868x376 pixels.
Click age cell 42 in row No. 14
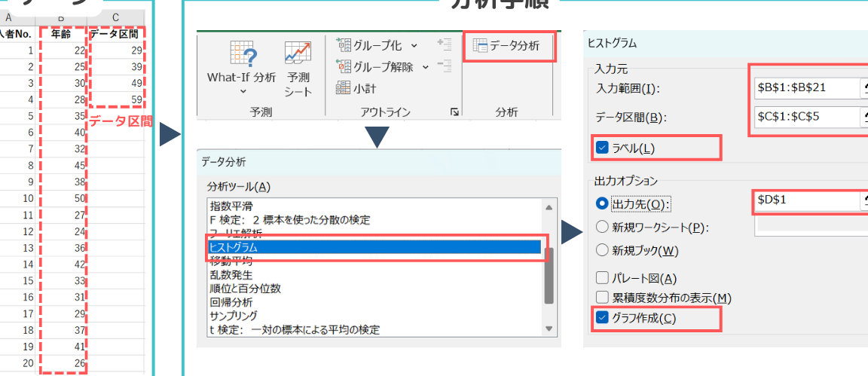coord(61,264)
